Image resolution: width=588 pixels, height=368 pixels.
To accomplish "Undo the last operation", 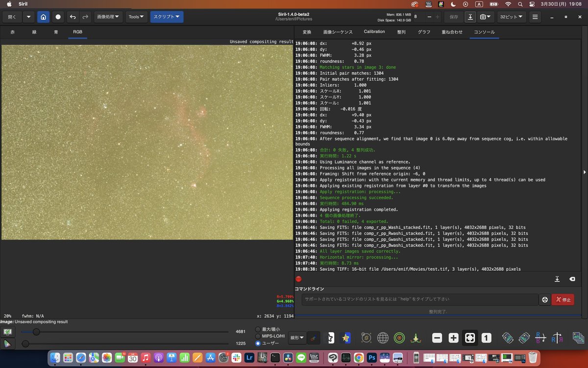I will click(x=73, y=17).
